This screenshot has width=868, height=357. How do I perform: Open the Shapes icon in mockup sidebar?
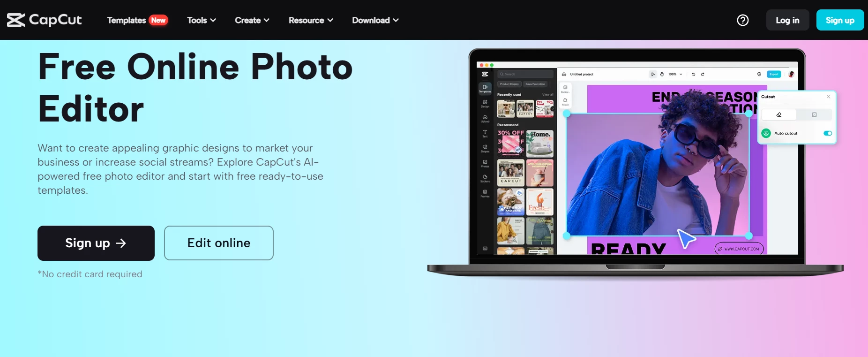click(485, 148)
